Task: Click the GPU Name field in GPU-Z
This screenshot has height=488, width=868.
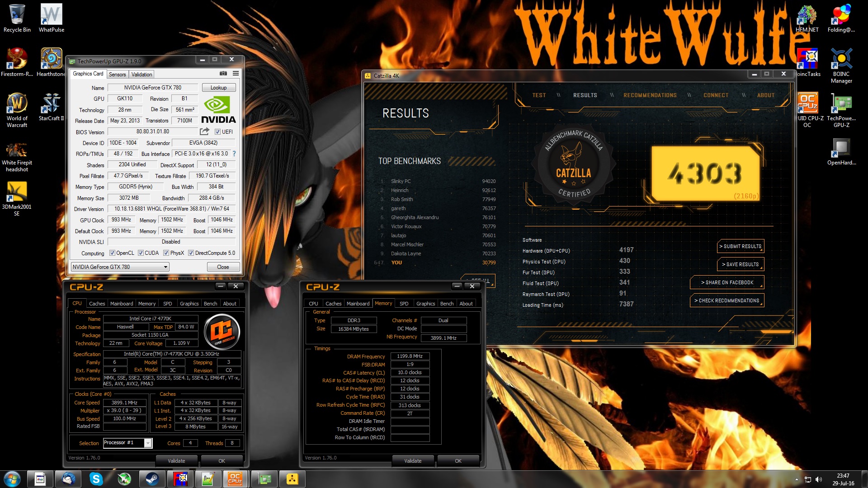Action: point(153,88)
